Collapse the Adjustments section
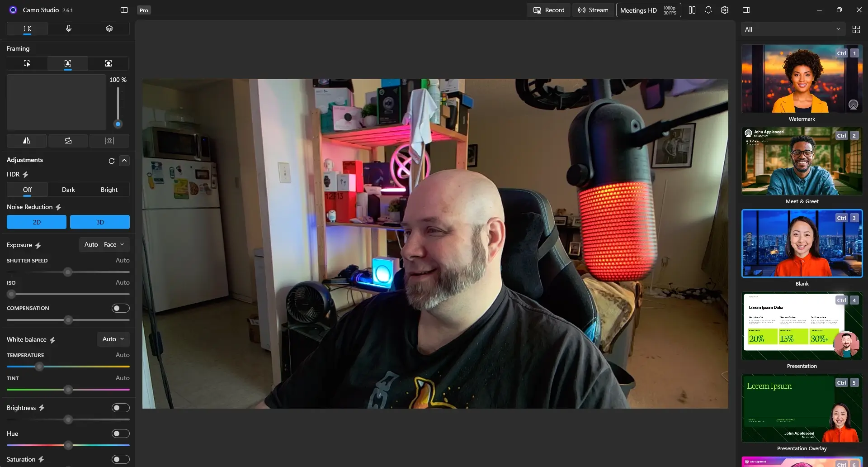 [124, 160]
